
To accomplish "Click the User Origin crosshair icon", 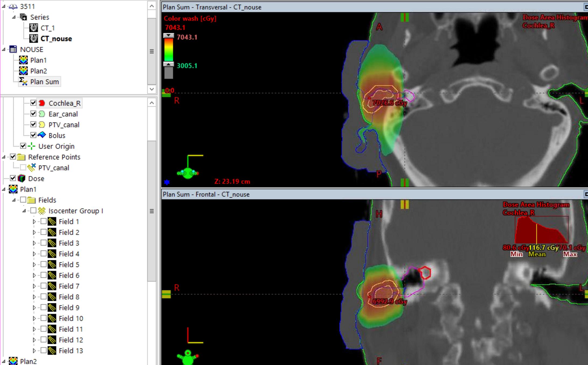I will (x=31, y=146).
